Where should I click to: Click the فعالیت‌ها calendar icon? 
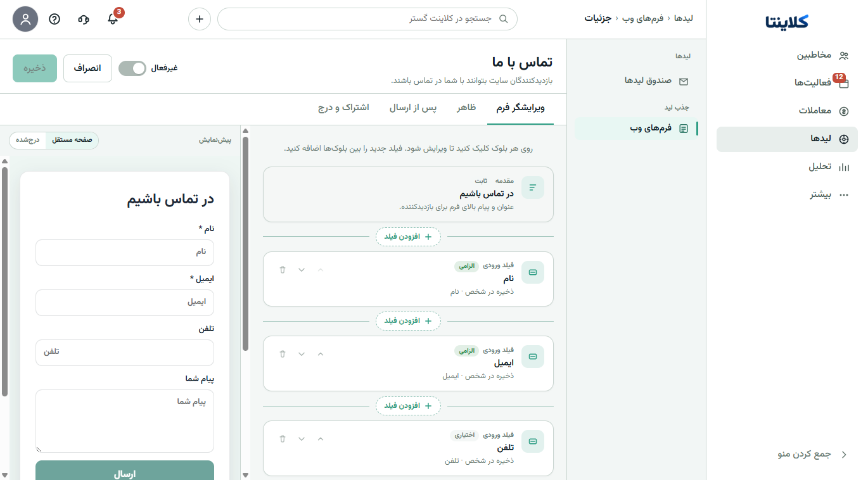(843, 83)
